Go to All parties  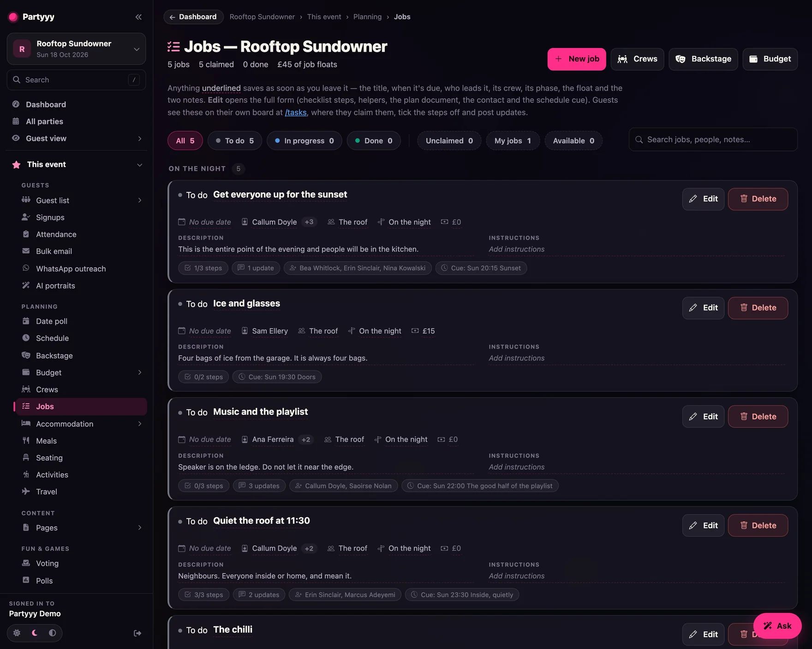pos(44,121)
